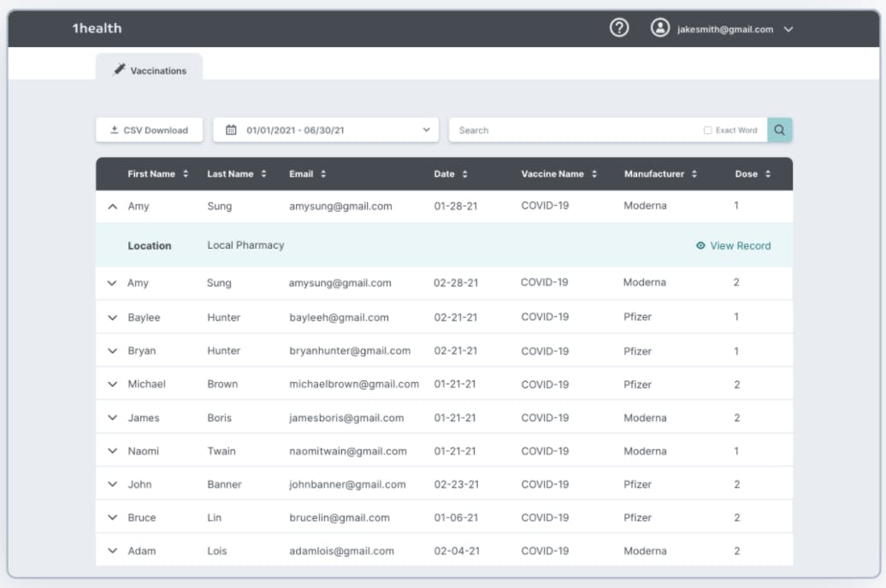Sort by Date column arrows

(x=464, y=174)
